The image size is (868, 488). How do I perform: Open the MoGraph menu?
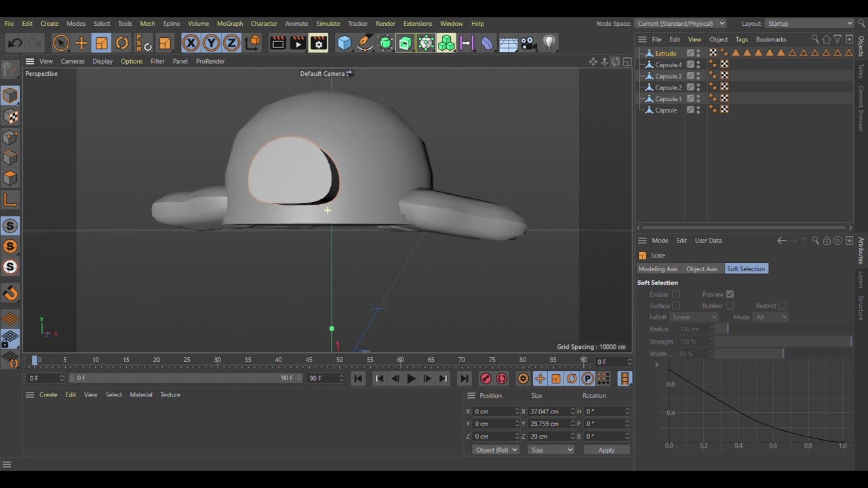point(230,24)
